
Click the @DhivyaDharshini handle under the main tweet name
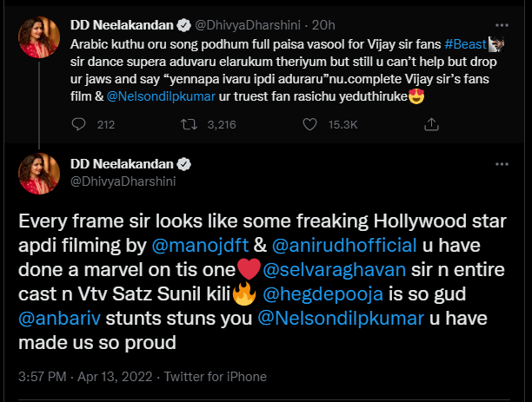pos(122,181)
